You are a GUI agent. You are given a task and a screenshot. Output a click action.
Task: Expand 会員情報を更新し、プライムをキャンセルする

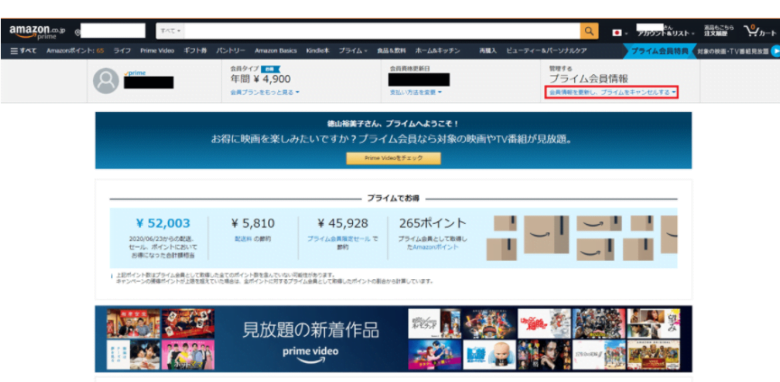coord(612,93)
